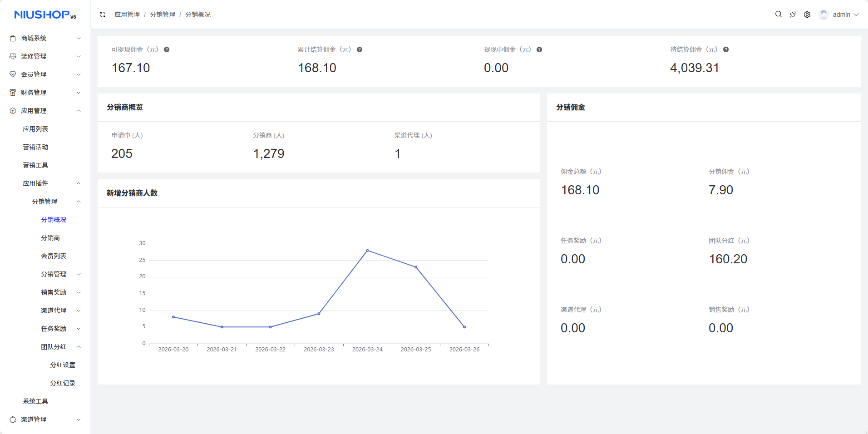Click help icon next to 可提现佣金
The width and height of the screenshot is (868, 434).
coord(167,49)
